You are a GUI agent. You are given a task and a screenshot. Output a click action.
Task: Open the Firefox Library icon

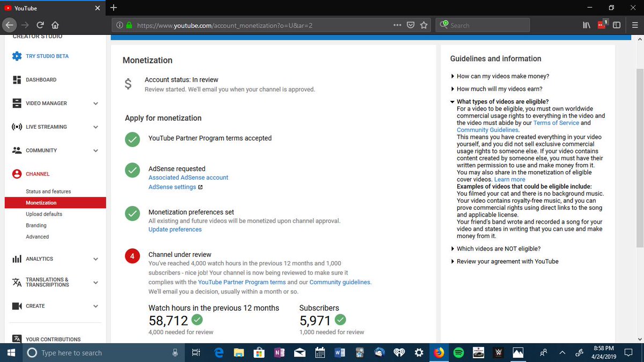pyautogui.click(x=587, y=25)
